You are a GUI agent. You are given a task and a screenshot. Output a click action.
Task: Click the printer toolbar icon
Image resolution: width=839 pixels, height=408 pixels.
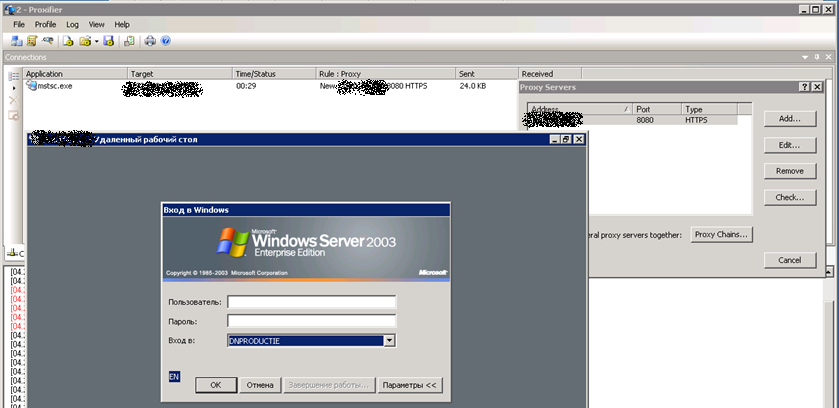[150, 41]
